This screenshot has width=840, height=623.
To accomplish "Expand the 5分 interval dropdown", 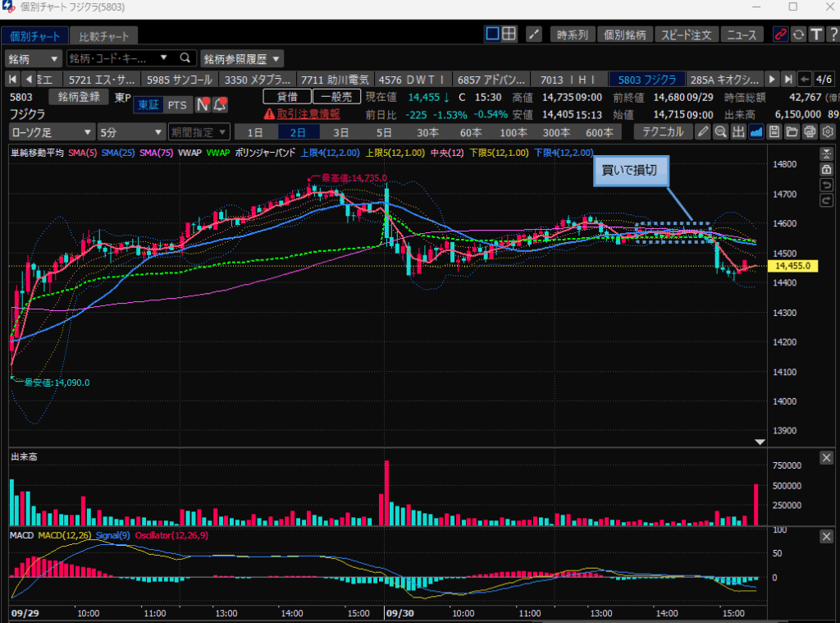I will (x=130, y=132).
